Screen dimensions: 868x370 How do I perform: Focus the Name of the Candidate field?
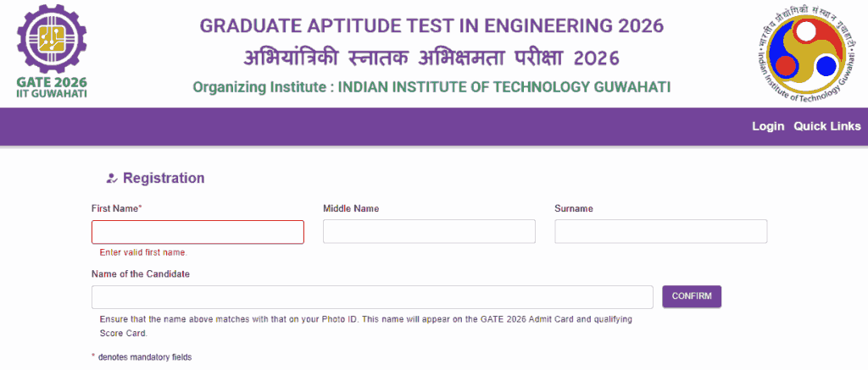[x=373, y=297]
